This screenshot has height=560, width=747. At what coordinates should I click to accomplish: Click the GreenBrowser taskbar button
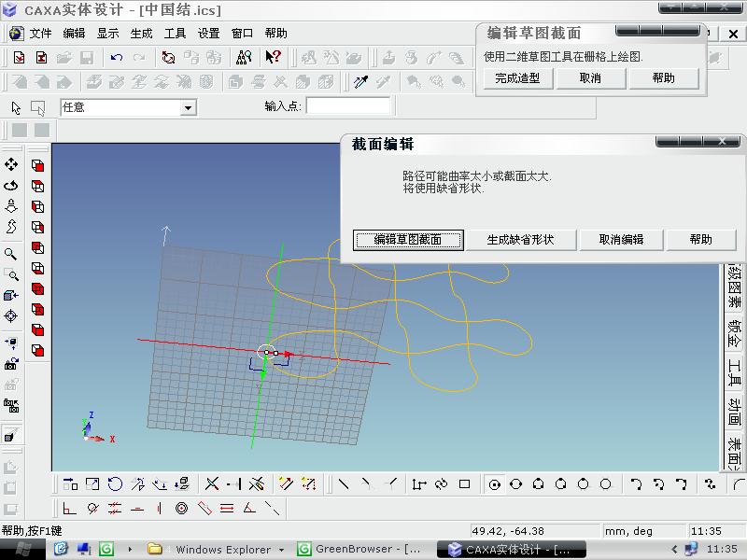click(360, 550)
